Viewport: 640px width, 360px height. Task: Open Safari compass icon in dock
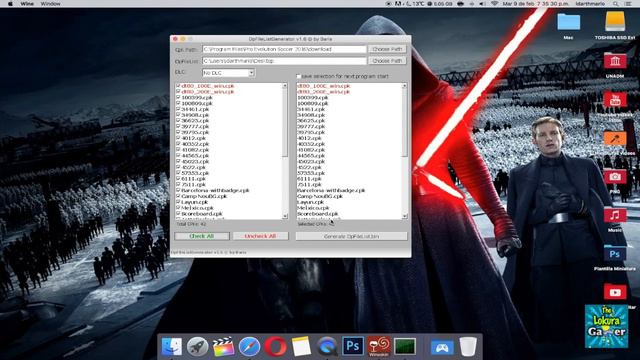click(249, 347)
